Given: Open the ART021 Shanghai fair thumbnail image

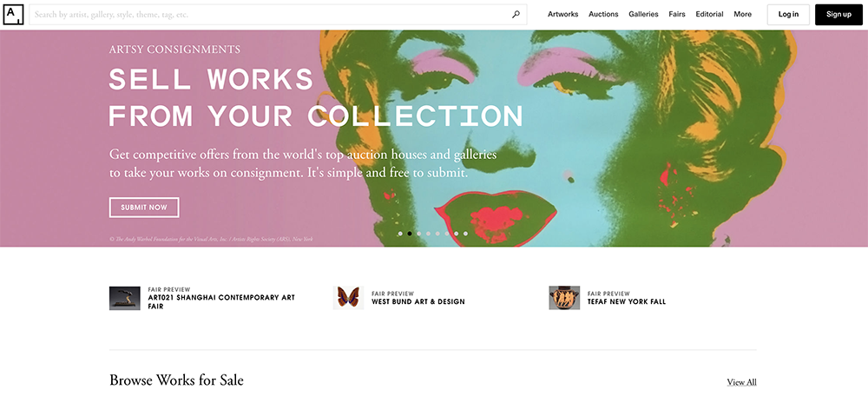Looking at the screenshot, I should click(124, 298).
